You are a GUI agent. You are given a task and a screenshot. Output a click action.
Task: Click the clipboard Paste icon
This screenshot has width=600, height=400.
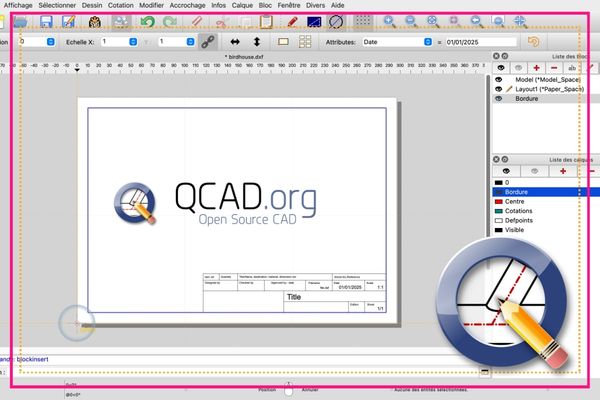click(x=266, y=21)
